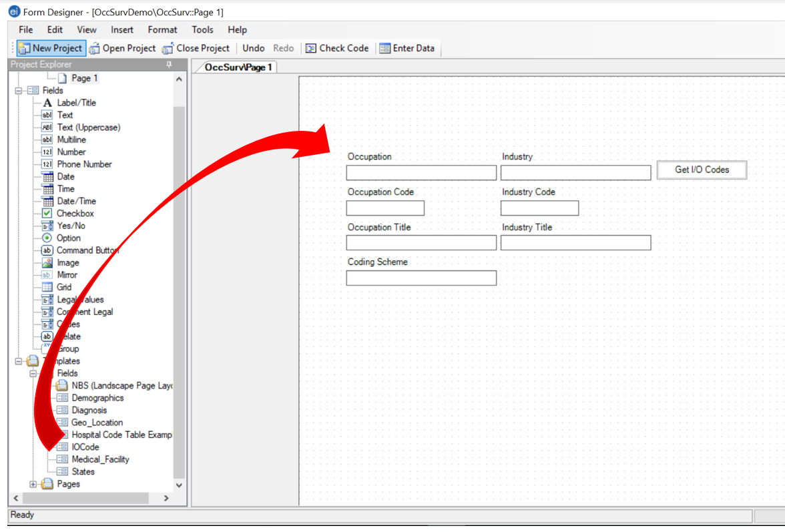Select the Date/Time field icon
This screenshot has width=785, height=532.
click(x=47, y=201)
